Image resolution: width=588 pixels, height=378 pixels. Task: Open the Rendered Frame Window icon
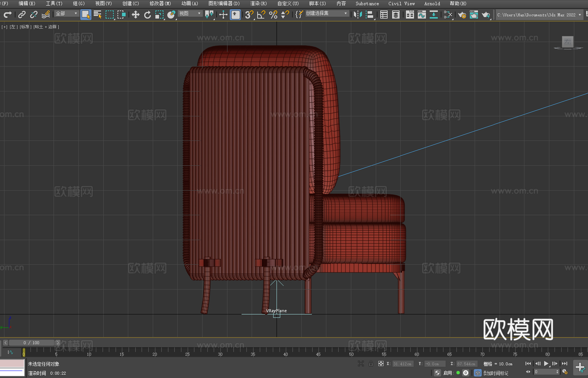point(474,14)
